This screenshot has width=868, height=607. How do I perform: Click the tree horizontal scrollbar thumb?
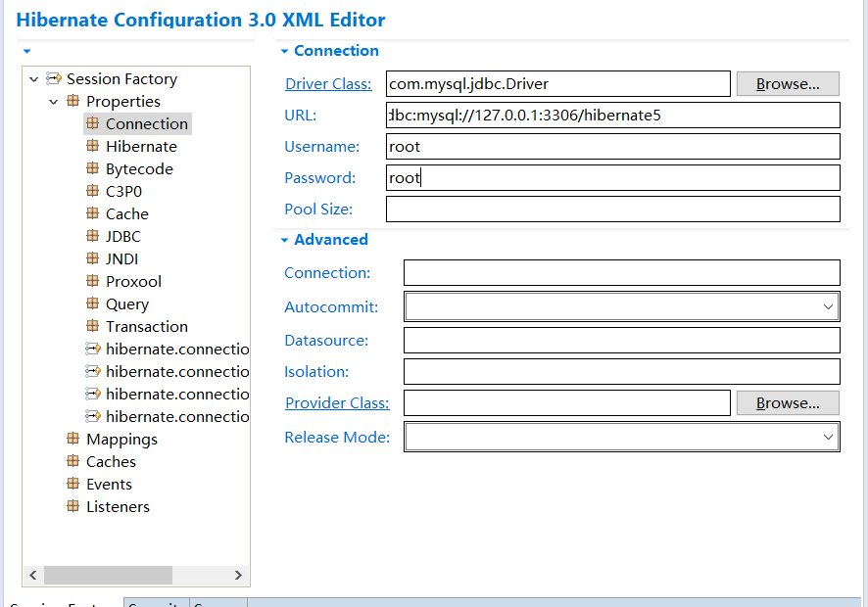click(x=108, y=575)
